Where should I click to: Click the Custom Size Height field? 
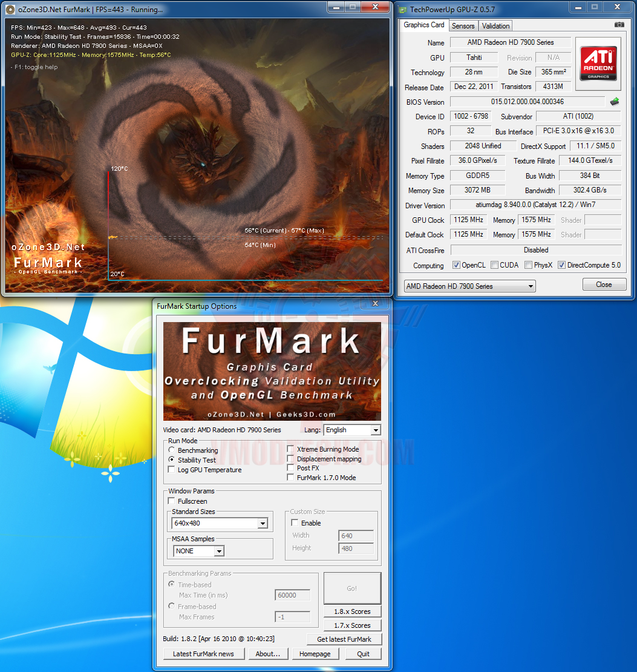[x=356, y=548]
